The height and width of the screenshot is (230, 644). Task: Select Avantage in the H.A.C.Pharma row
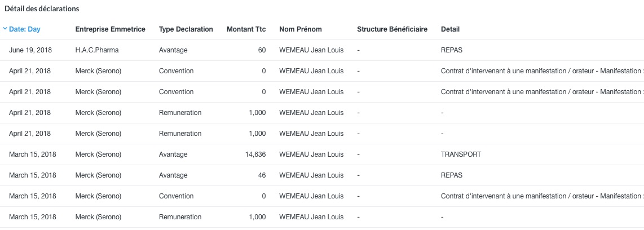click(173, 50)
